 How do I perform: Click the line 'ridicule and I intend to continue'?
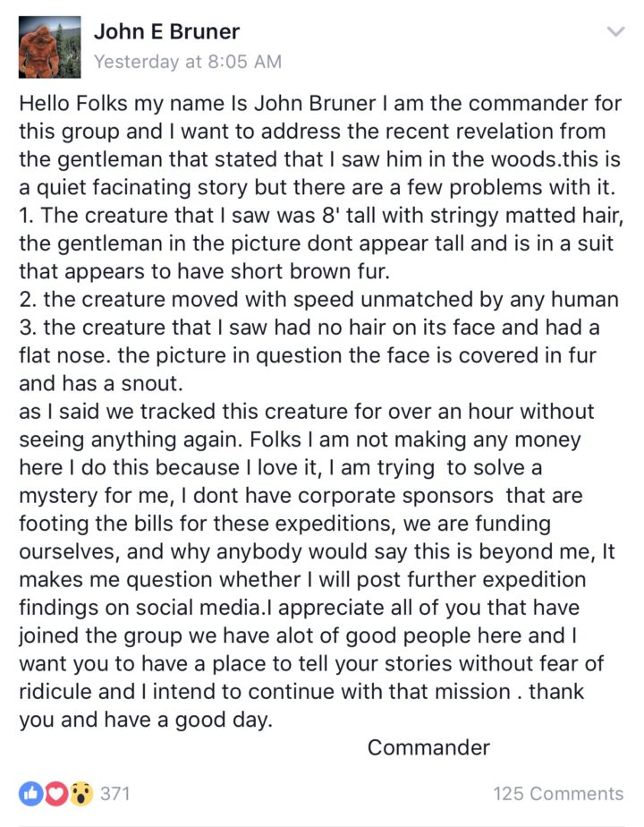tap(301, 692)
